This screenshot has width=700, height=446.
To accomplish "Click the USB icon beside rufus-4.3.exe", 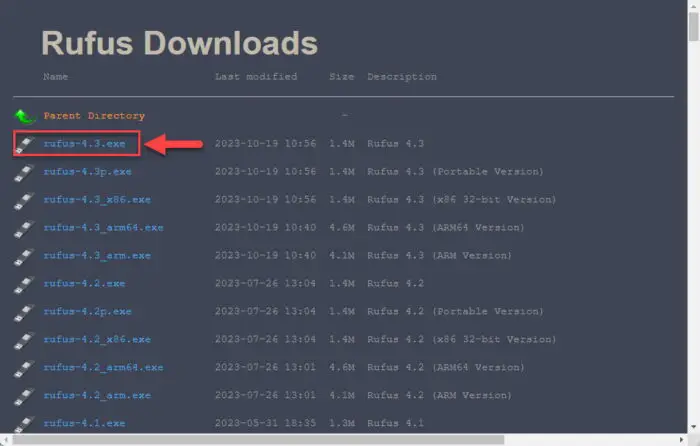I will coord(25,145).
